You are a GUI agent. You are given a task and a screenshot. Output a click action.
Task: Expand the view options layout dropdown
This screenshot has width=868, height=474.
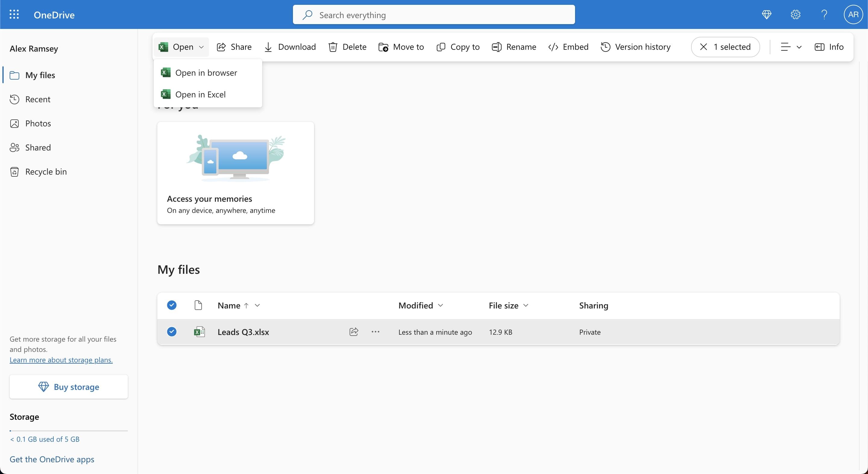click(791, 47)
